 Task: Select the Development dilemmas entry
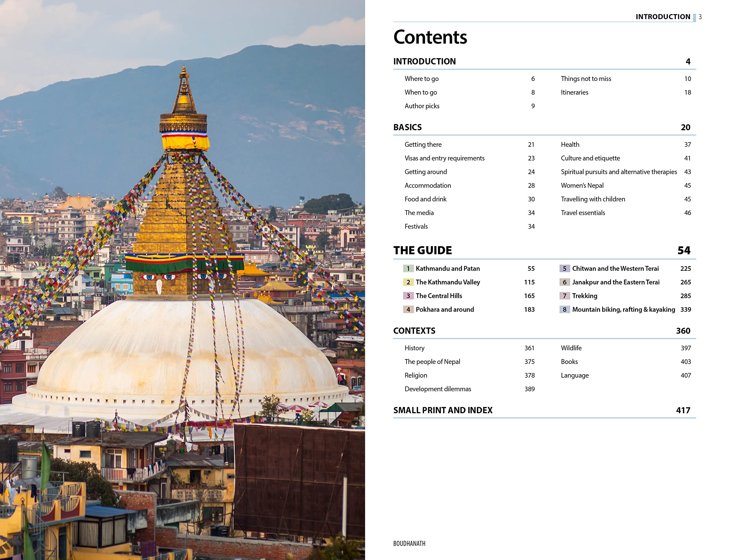coord(437,389)
